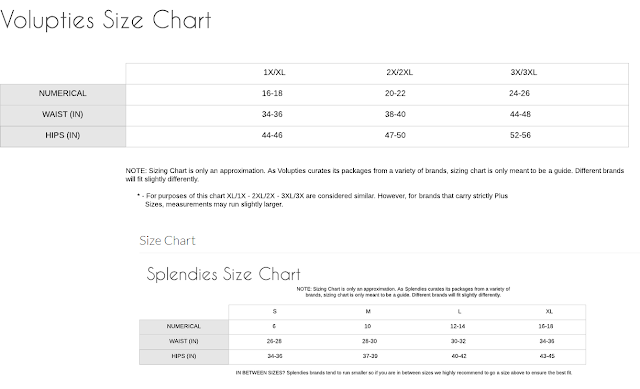Click the HIPS (IN) row label in Volupties table
Image resolution: width=640 pixels, height=389 pixels.
coord(62,135)
